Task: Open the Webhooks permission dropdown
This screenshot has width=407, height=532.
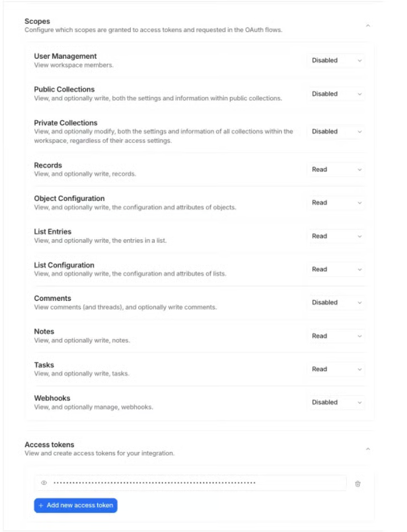Action: [x=336, y=402]
